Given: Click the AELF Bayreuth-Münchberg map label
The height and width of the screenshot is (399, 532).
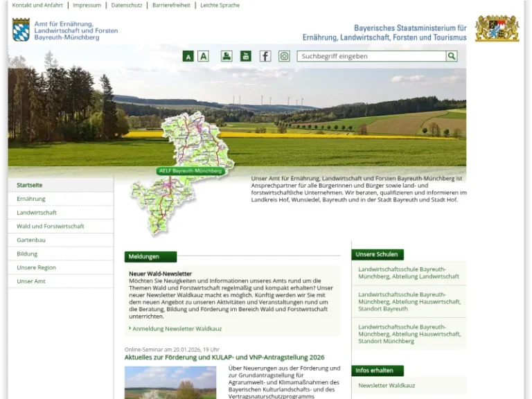Looking at the screenshot, I should point(190,171).
